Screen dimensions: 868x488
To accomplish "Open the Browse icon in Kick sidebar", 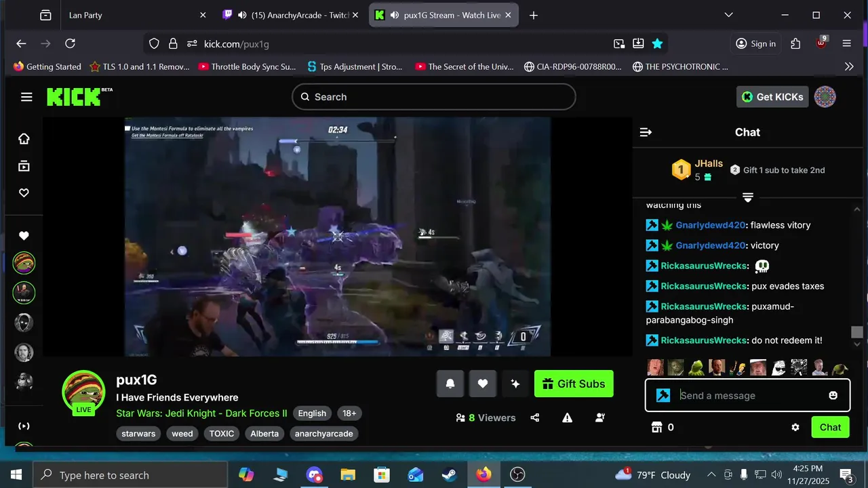I will [x=24, y=166].
